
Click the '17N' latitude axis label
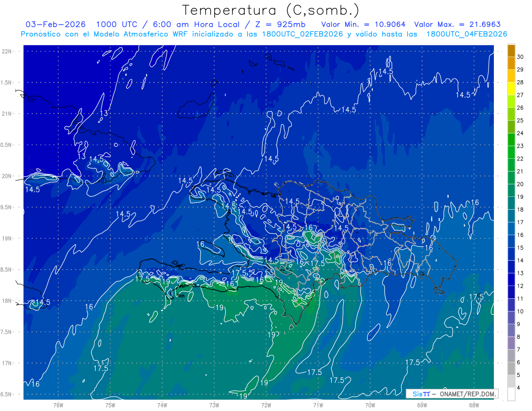pos(7,363)
